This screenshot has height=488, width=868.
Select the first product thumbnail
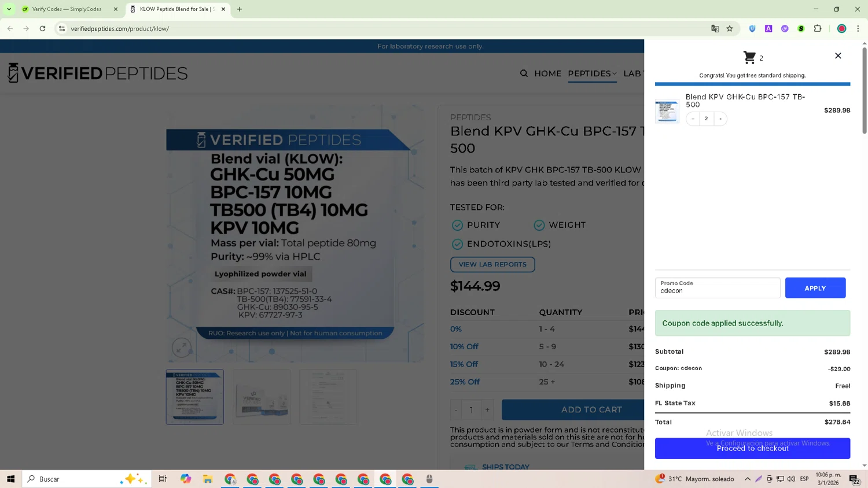[195, 397]
